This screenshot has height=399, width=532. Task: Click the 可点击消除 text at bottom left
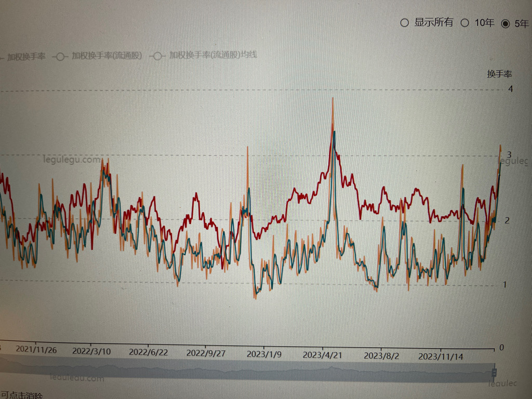[22, 395]
